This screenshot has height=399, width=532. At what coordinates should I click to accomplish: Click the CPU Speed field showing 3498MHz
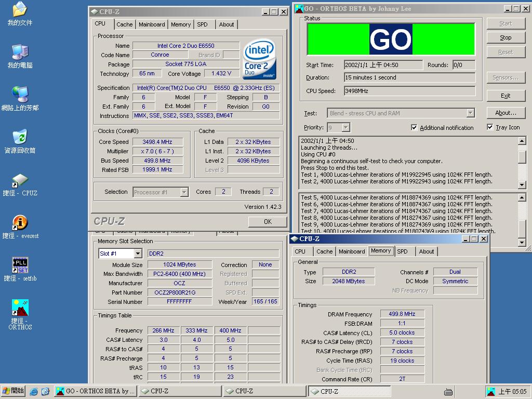click(x=409, y=91)
